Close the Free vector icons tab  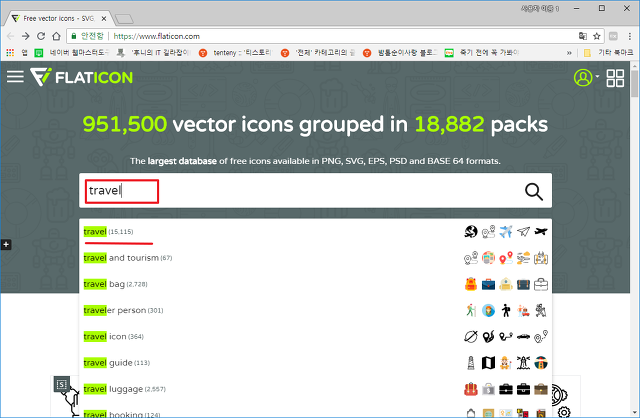pos(104,18)
